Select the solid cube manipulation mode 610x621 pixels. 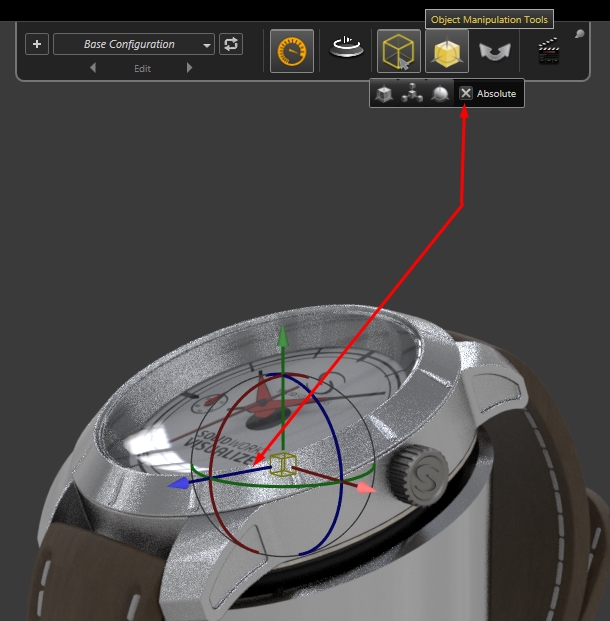click(x=384, y=94)
